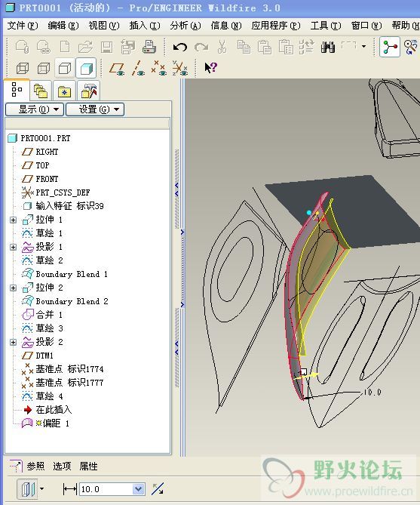This screenshot has width=420, height=505.
Task: Select the No Hidden display icon
Action: click(x=65, y=68)
